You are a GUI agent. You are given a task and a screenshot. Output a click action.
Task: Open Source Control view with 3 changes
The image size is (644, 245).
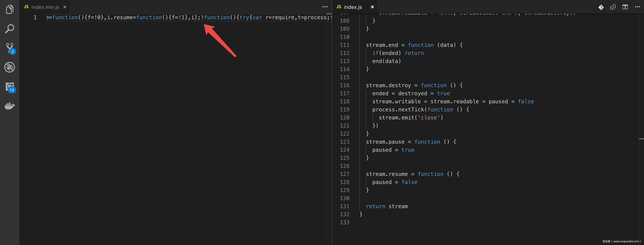(x=10, y=48)
